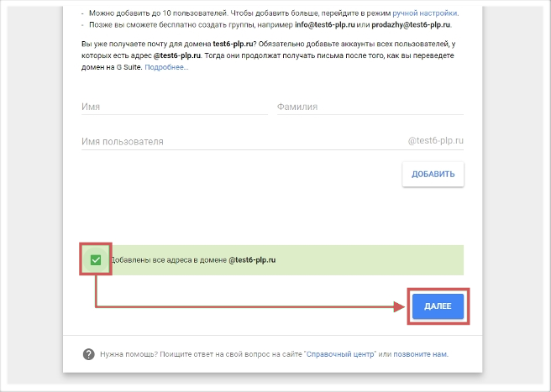This screenshot has height=392, width=551.
Task: Click the @test6-plp.ru suffix in username field
Action: point(435,140)
